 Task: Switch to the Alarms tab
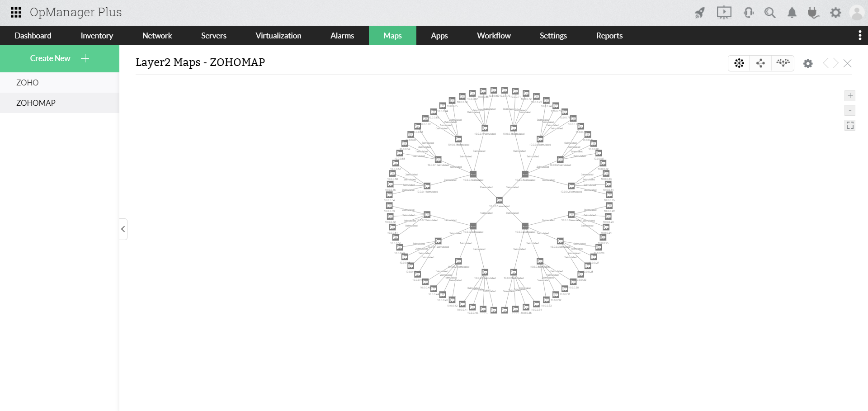(x=342, y=35)
